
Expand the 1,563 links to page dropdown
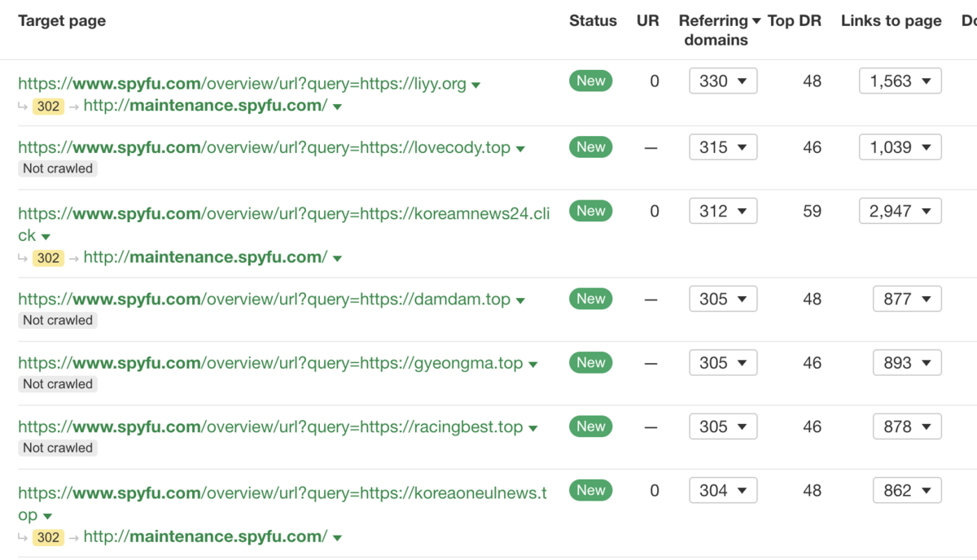pyautogui.click(x=900, y=81)
